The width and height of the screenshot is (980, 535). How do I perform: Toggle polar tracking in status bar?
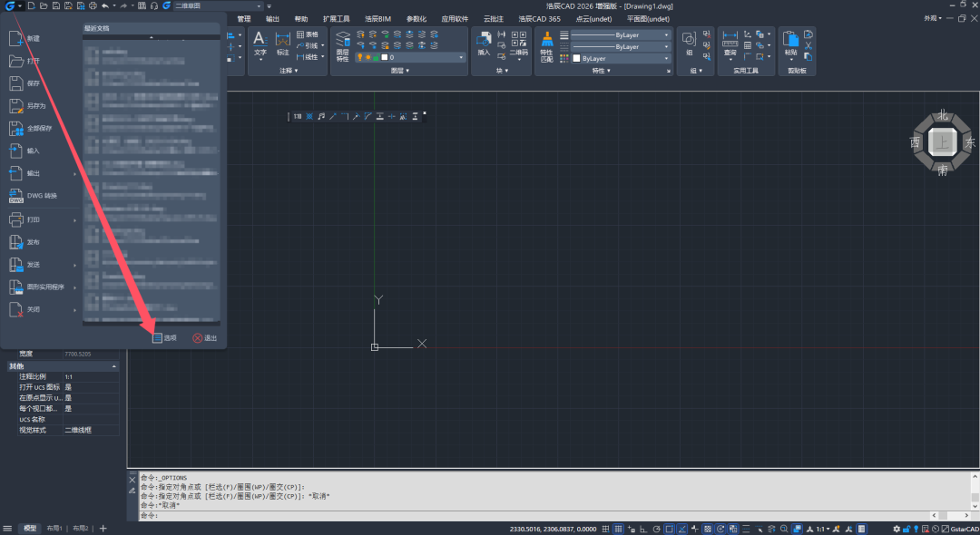(656, 529)
